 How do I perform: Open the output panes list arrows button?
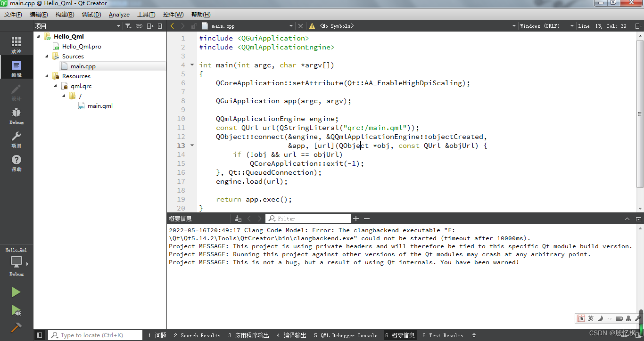473,335
